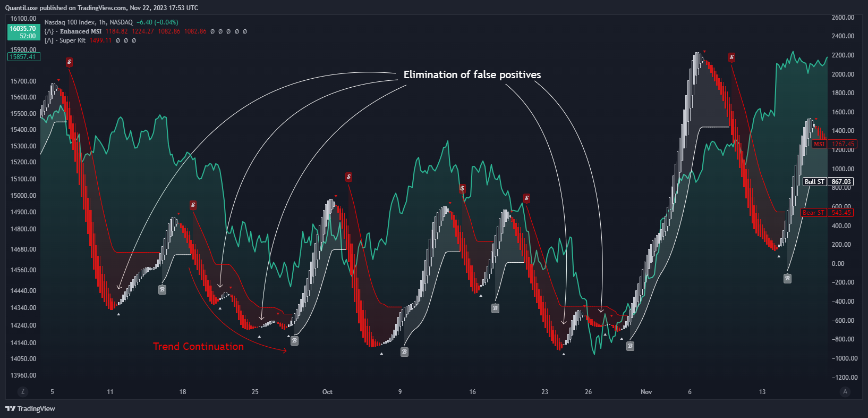Click the S sell marker above Sept 5 peak
This screenshot has width=868, height=418.
coord(69,62)
